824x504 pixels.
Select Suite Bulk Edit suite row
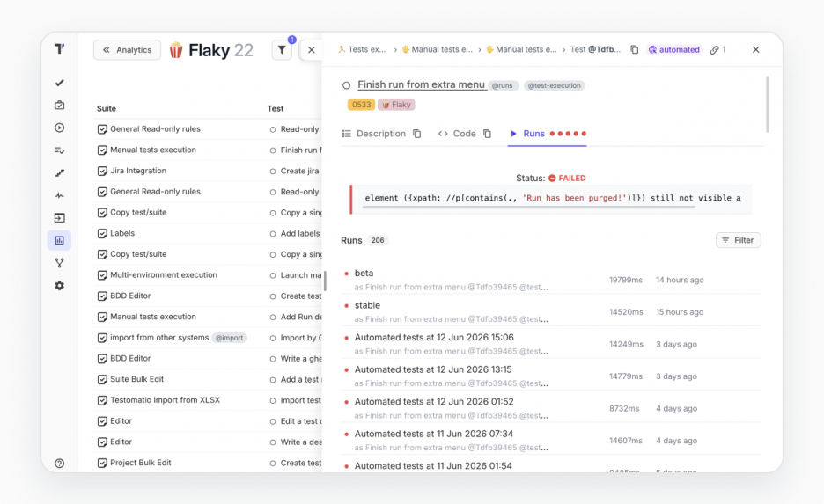pos(136,379)
